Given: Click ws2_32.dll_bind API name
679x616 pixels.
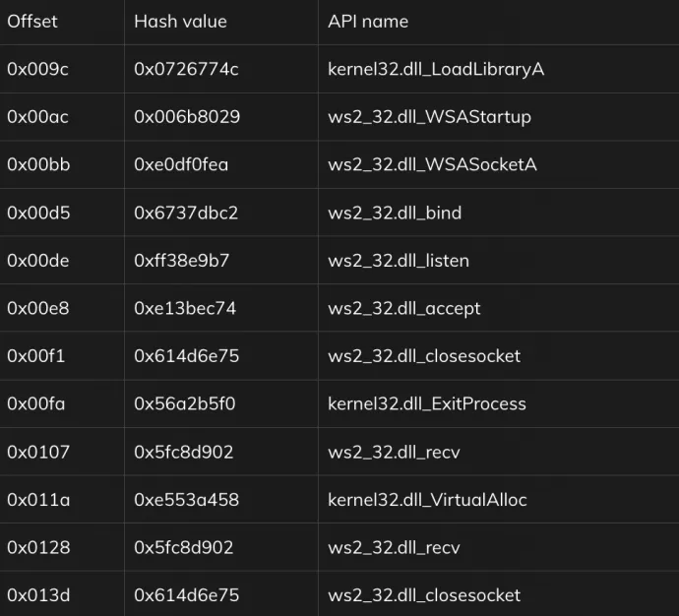Looking at the screenshot, I should 395,213.
